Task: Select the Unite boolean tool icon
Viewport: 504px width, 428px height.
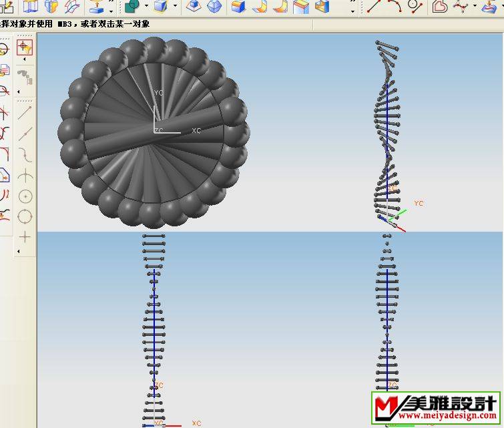Action: click(132, 6)
